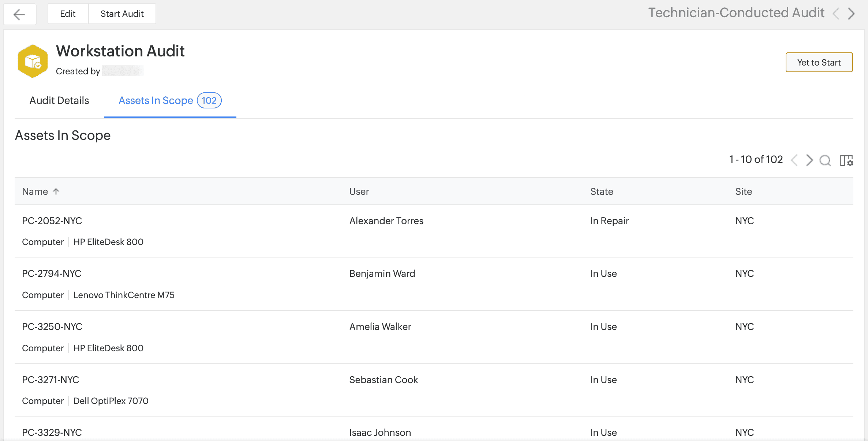868x441 pixels.
Task: Click the Edit button
Action: 68,14
